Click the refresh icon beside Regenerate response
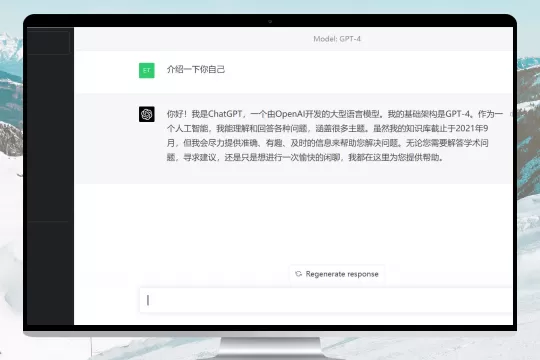 click(298, 274)
